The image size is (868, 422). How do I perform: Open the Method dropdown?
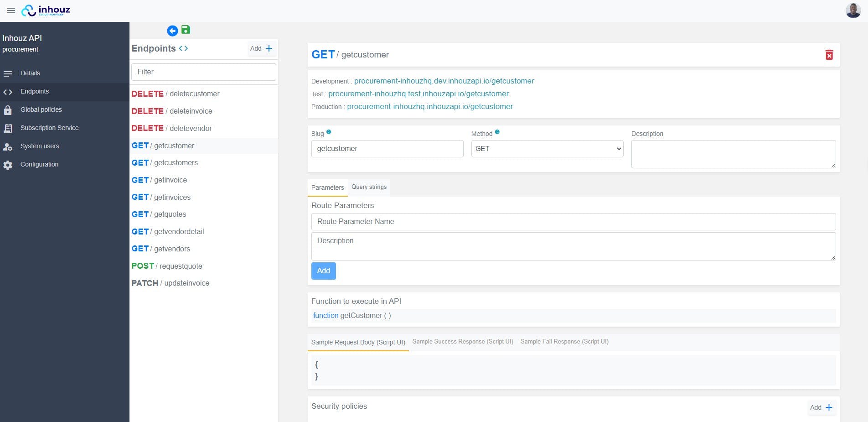tap(547, 149)
